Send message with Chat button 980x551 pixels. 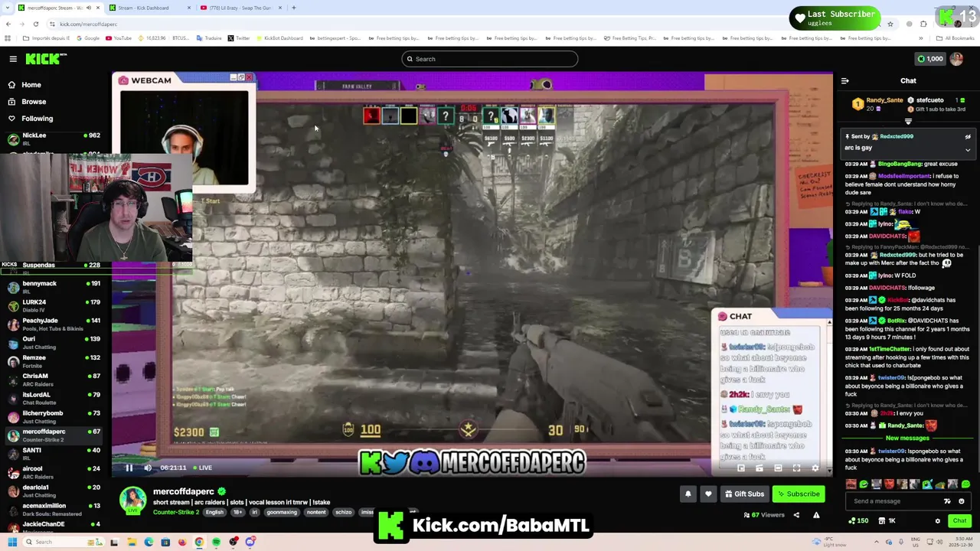coord(959,521)
